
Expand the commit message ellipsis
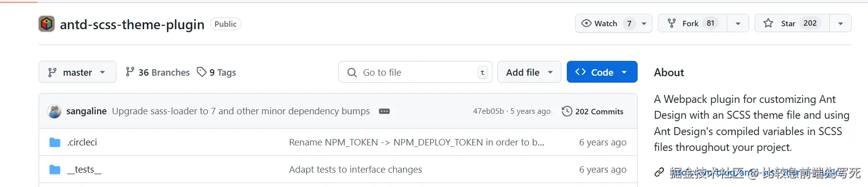[x=384, y=111]
